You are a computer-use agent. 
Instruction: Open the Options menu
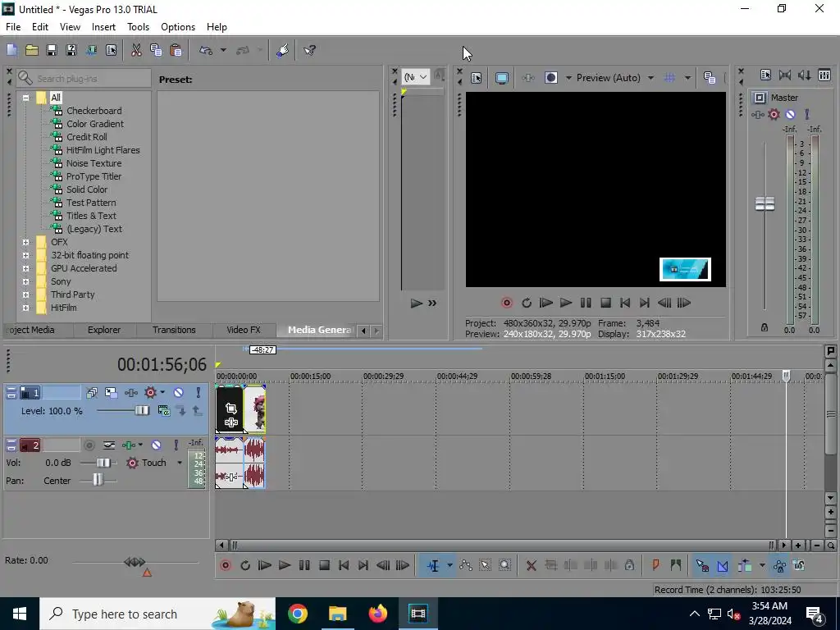pyautogui.click(x=178, y=27)
